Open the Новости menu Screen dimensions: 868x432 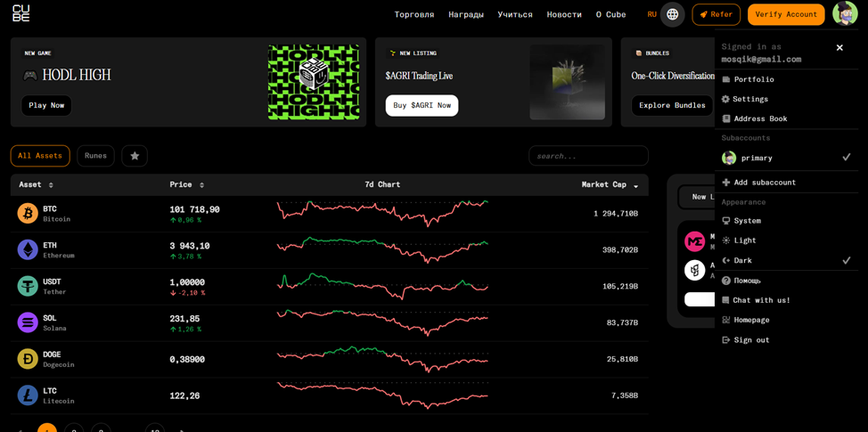click(564, 14)
